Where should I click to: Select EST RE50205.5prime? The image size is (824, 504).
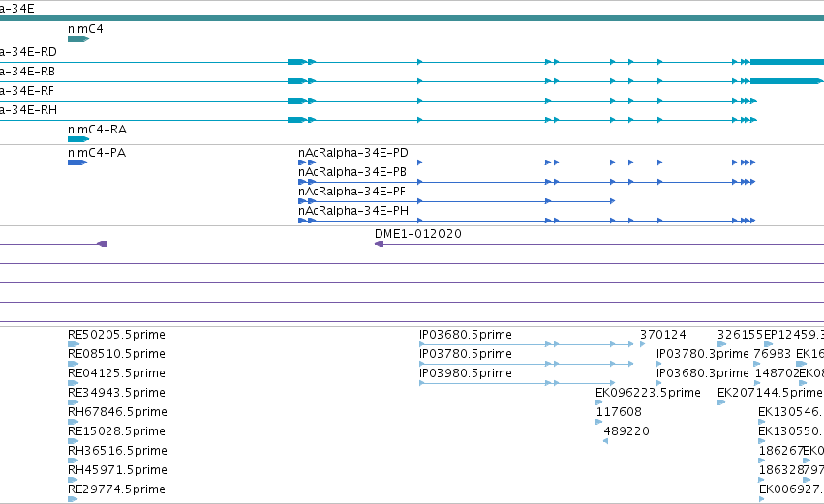116,335
